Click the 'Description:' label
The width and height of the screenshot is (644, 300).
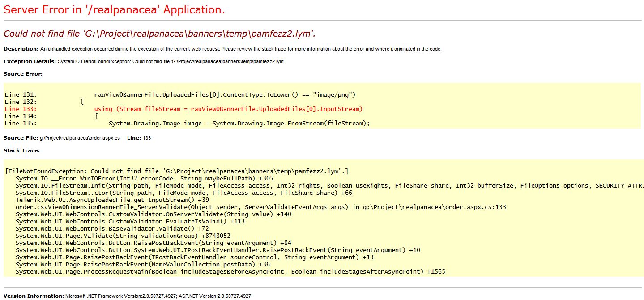tap(21, 49)
